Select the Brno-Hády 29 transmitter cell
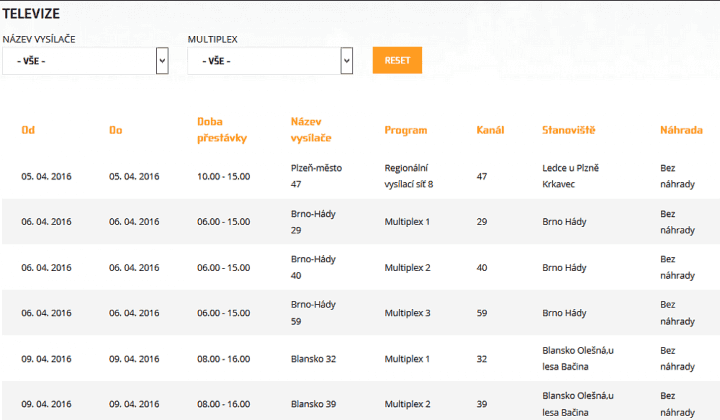 (313, 222)
